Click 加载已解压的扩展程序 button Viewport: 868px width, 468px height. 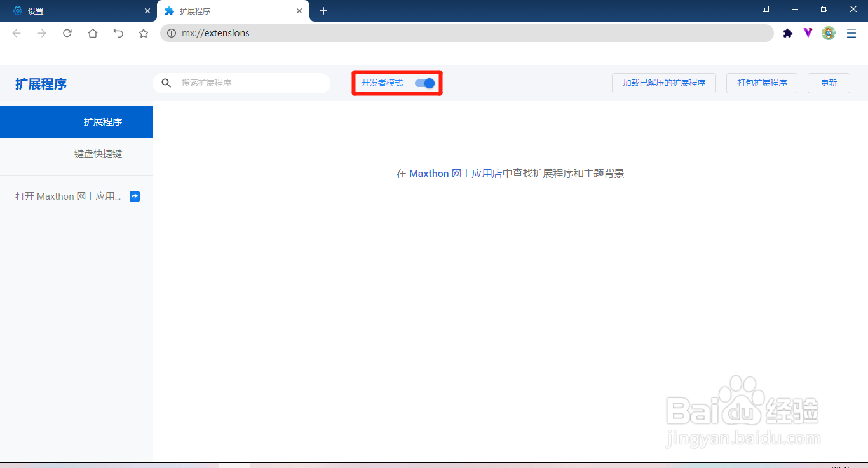(664, 83)
